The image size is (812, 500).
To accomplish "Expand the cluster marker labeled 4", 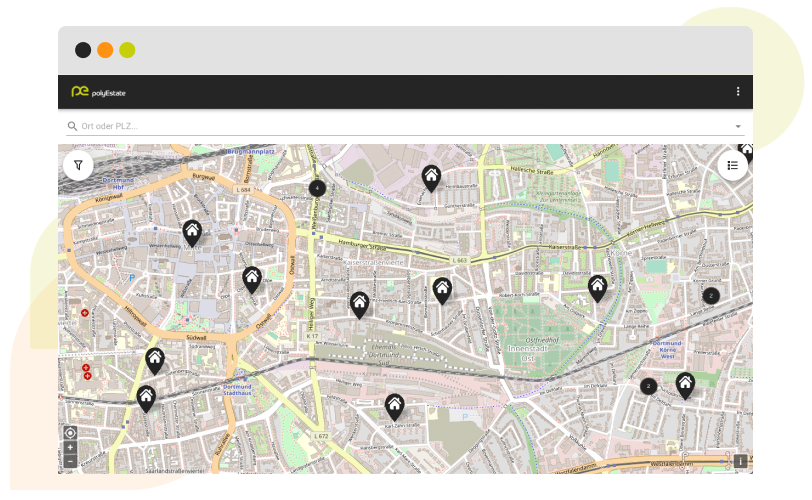I will [317, 188].
